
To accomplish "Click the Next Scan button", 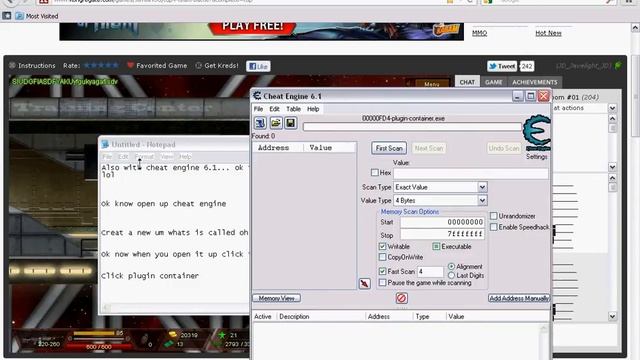I will pos(429,148).
